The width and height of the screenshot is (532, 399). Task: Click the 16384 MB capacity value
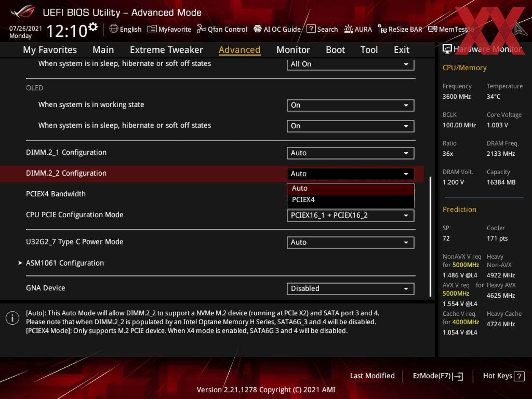[x=501, y=182]
